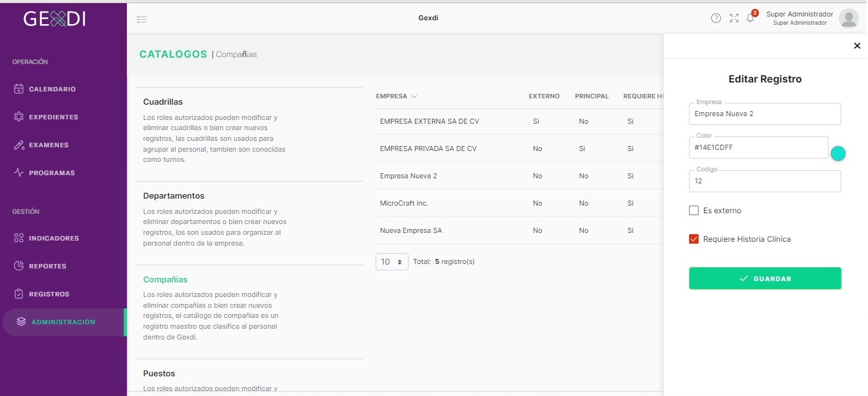
Task: Click the Administración layers icon
Action: (x=21, y=322)
